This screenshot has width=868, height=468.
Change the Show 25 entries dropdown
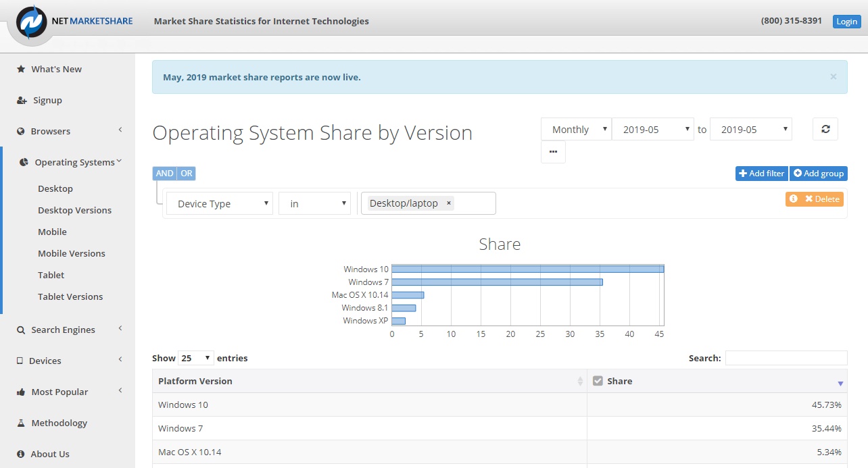[196, 358]
